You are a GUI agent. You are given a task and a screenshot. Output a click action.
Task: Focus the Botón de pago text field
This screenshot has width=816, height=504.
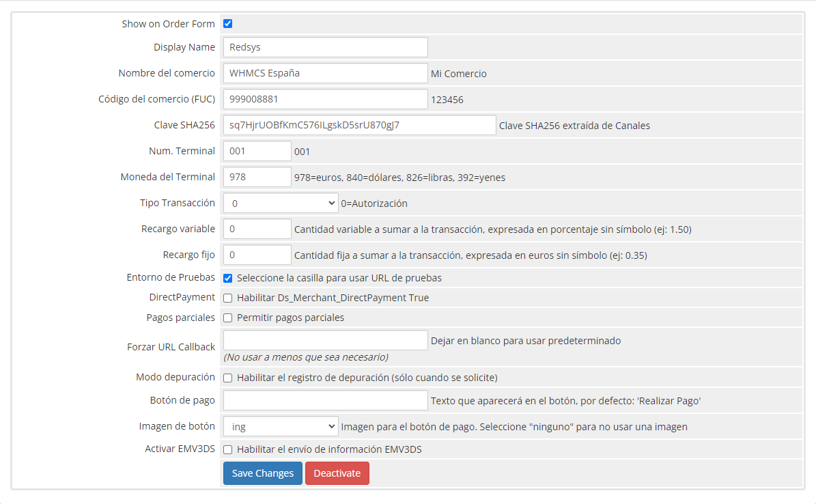pyautogui.click(x=325, y=401)
